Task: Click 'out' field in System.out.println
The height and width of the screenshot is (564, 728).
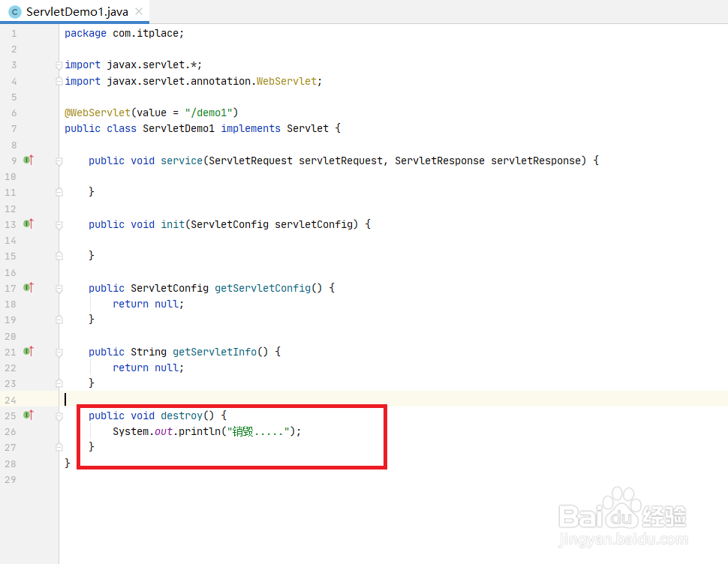Action: (164, 431)
